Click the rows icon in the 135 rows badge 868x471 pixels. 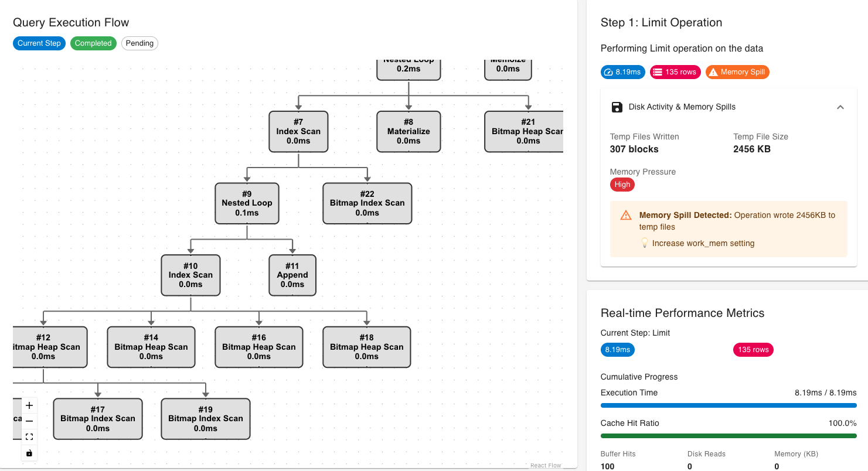tap(658, 71)
